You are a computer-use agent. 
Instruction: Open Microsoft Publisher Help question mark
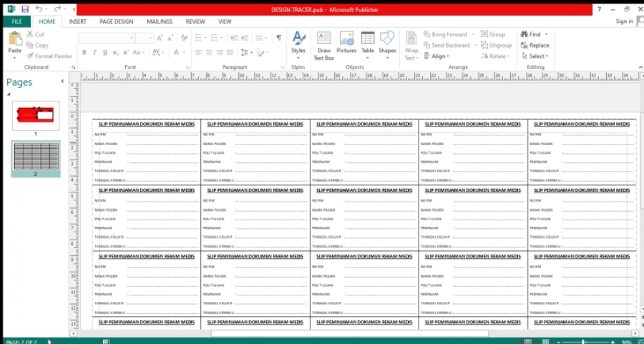click(x=599, y=9)
